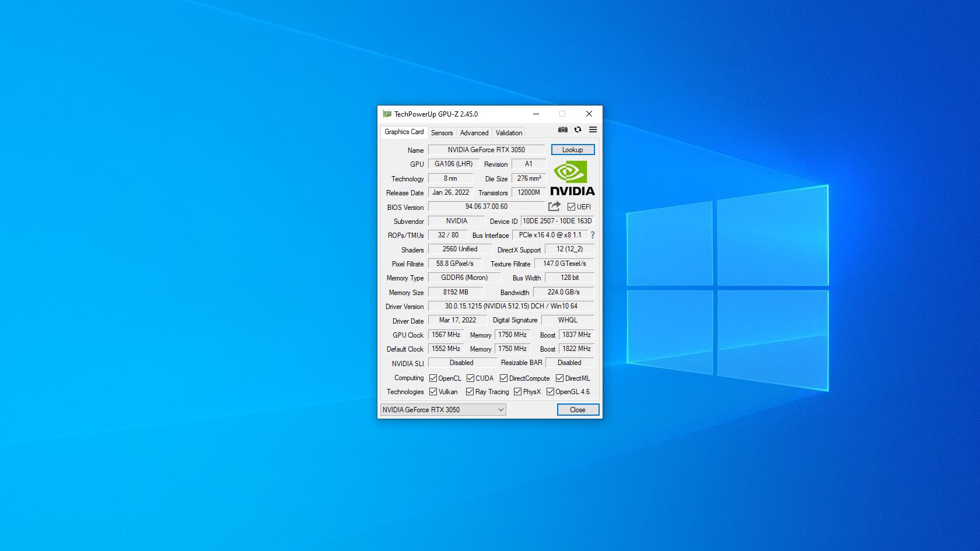This screenshot has width=980, height=551.
Task: Close GPU-Z with the title bar X
Action: [589, 114]
